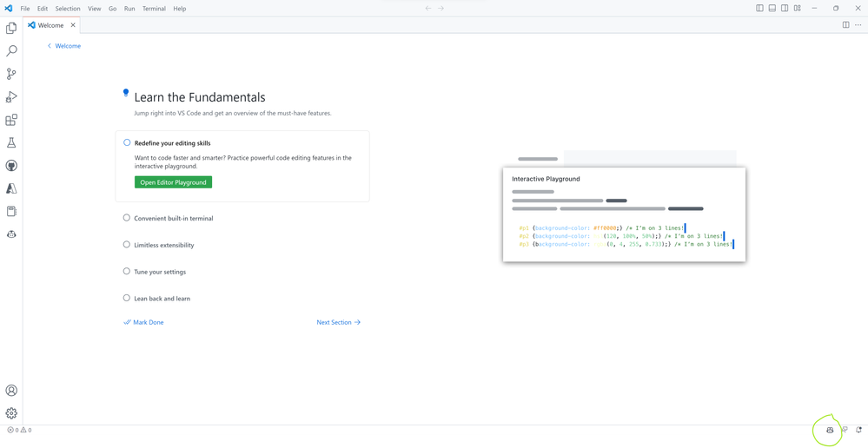Open the Accounts menu icon
Image resolution: width=868 pixels, height=448 pixels.
11,391
